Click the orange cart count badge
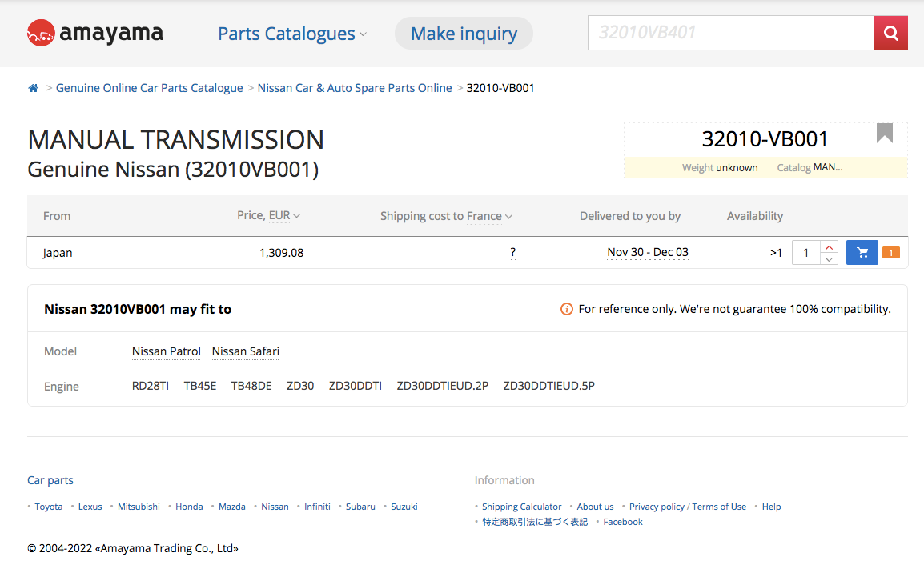 [890, 253]
